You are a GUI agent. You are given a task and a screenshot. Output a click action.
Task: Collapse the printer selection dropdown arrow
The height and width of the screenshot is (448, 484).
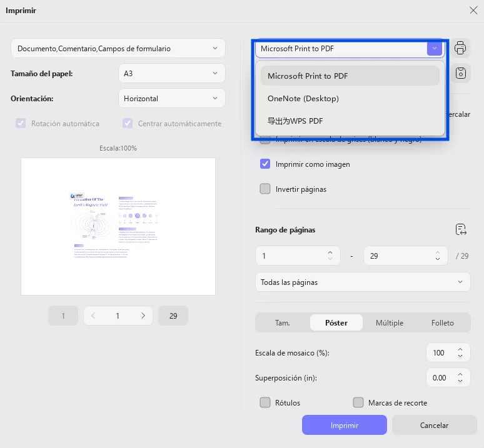[x=435, y=48]
